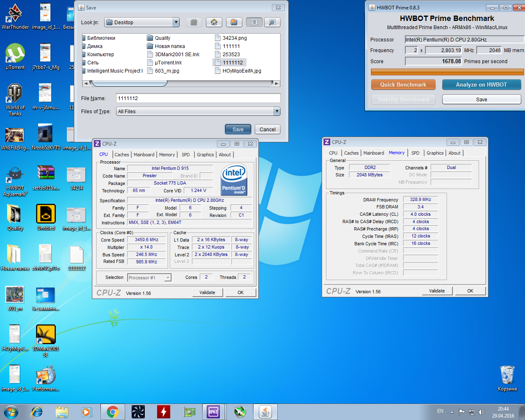Switch the Save dialog to List view
The width and height of the screenshot is (525, 420).
pos(254,22)
